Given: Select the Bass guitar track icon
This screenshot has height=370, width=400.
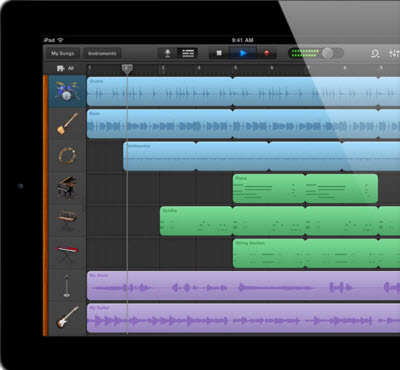Looking at the screenshot, I should (67, 123).
